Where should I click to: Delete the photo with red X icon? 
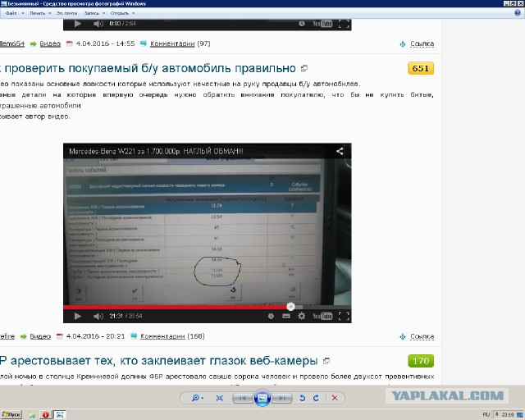pos(335,398)
